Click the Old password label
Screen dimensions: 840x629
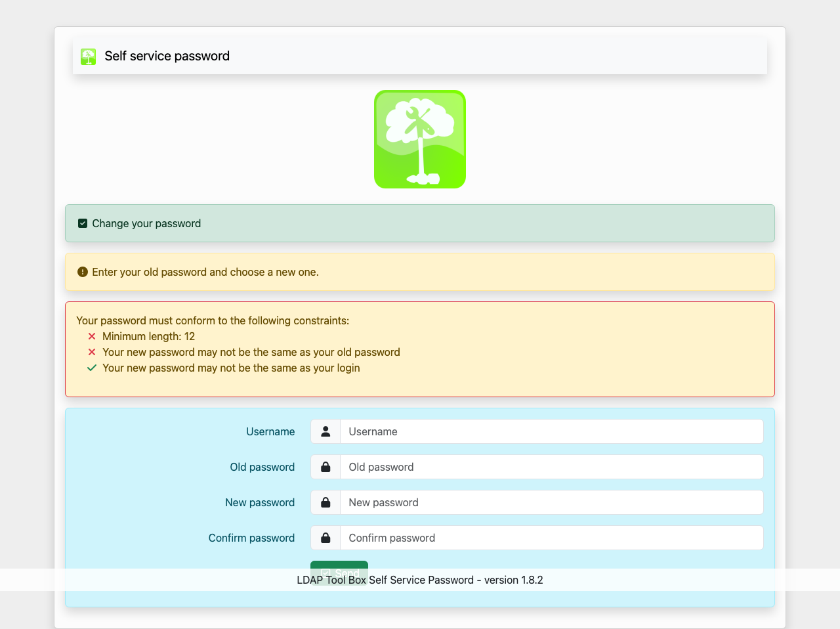click(x=262, y=467)
